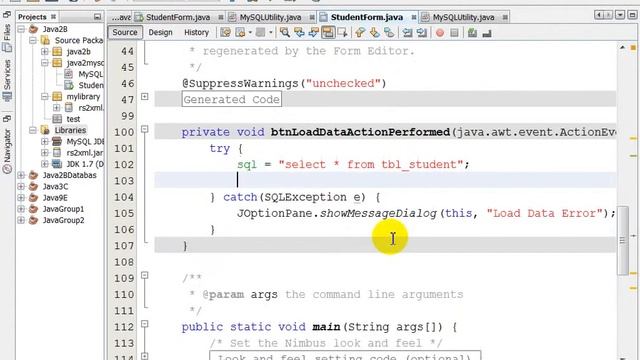The image size is (640, 360).
Task: Jump to last edit location icon
Action: tap(225, 33)
